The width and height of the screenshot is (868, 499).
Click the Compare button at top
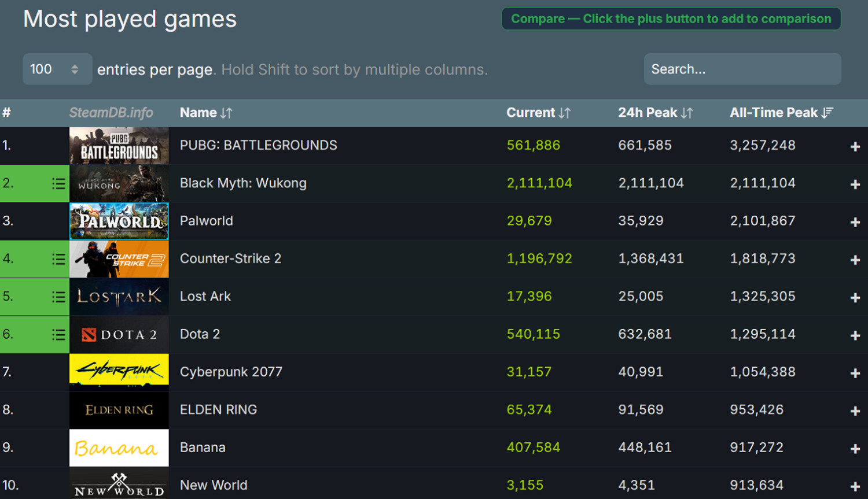(x=671, y=19)
